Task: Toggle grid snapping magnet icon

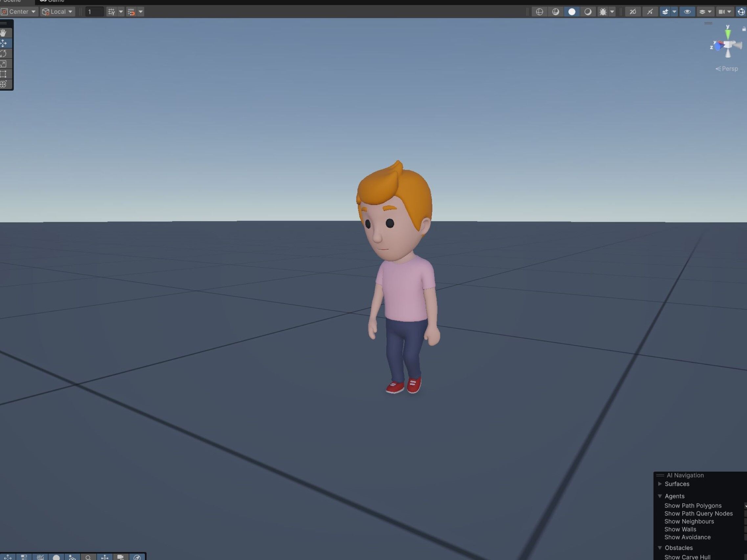Action: coord(131,12)
